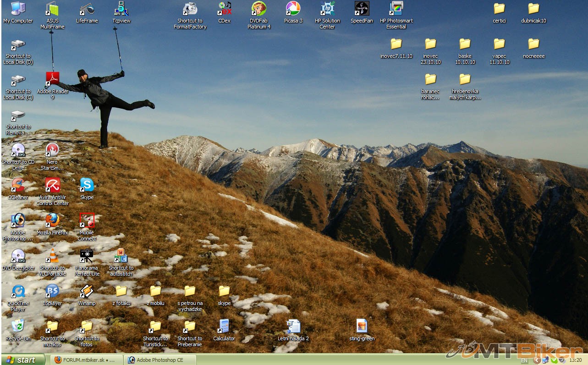Select the SpeedFan desktop icon

pos(362,9)
